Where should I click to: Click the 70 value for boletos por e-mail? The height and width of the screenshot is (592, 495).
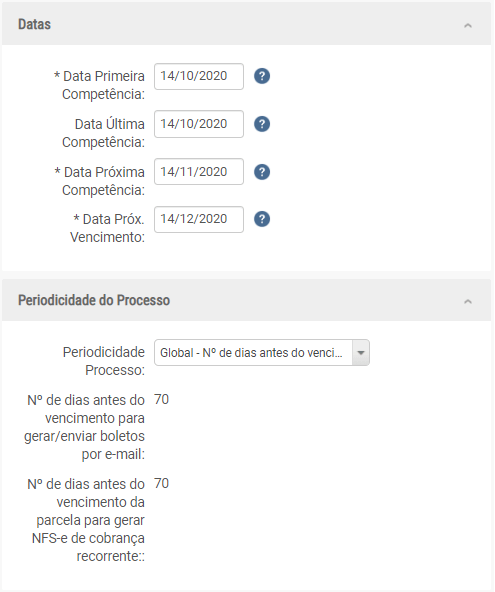[x=161, y=399]
